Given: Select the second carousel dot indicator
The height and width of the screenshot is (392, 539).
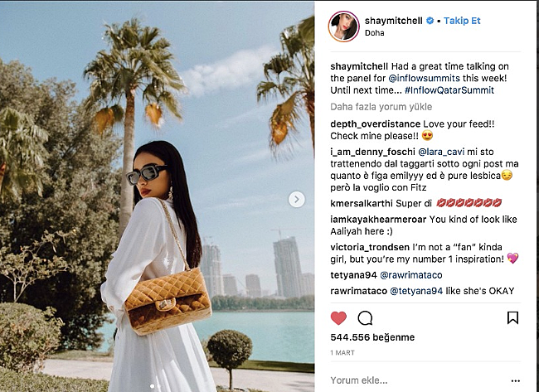Looking at the screenshot, I should point(158,386).
